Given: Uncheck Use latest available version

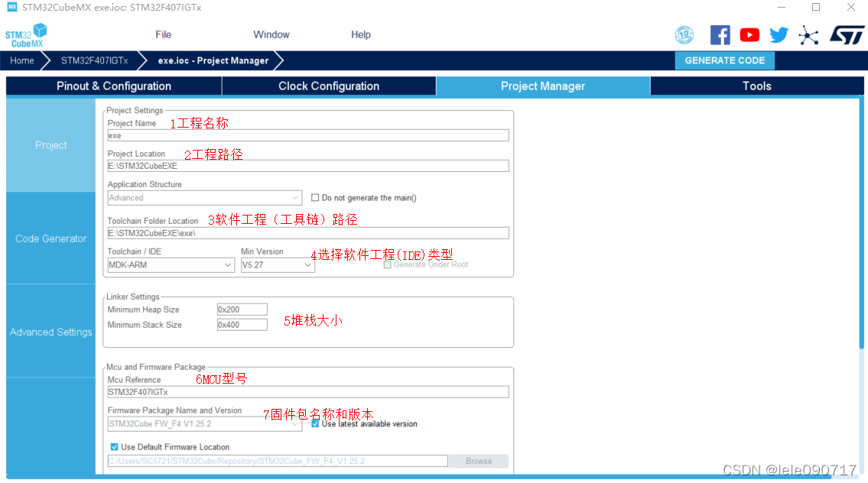Looking at the screenshot, I should [315, 424].
